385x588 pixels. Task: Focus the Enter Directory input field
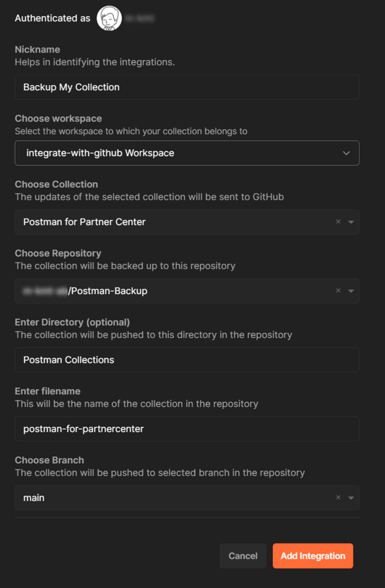pyautogui.click(x=187, y=360)
